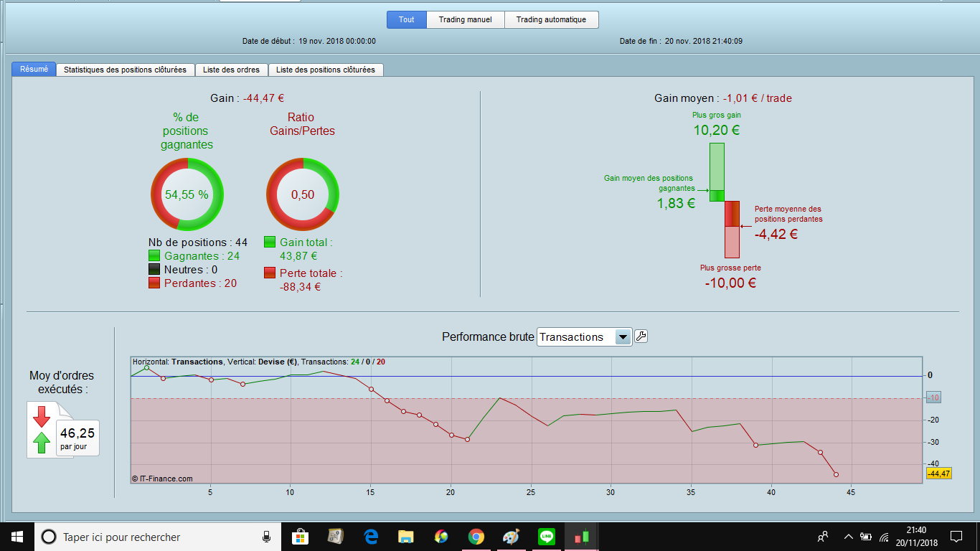Click the Plus gros gain value 10,20 €
This screenshot has height=551, width=980.
tap(717, 131)
